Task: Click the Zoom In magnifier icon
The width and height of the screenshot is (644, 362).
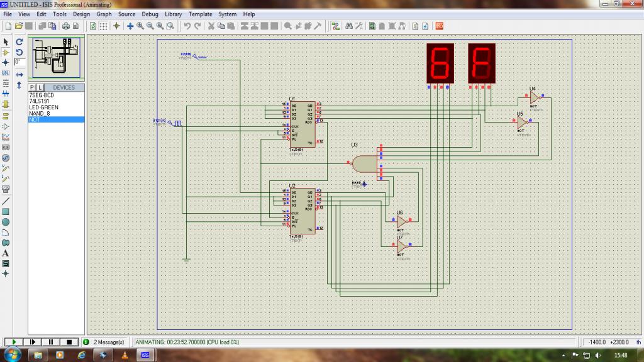Action: click(x=140, y=26)
